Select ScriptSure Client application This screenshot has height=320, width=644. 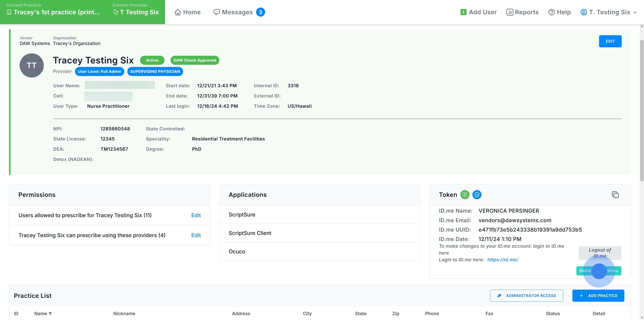pyautogui.click(x=320, y=233)
